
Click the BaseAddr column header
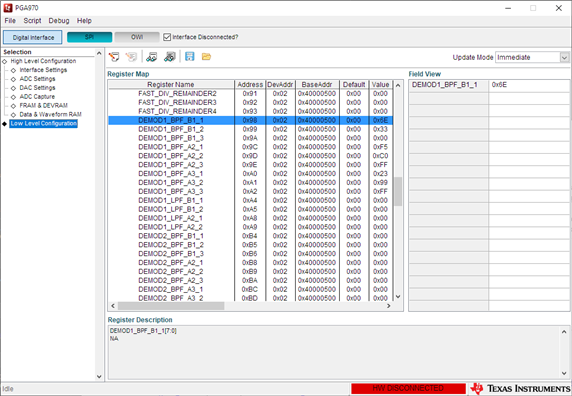(317, 85)
